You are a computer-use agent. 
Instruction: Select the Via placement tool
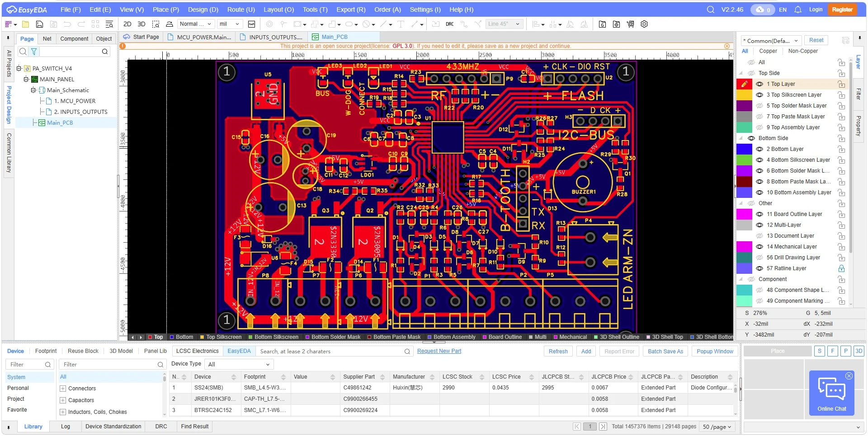(x=269, y=24)
